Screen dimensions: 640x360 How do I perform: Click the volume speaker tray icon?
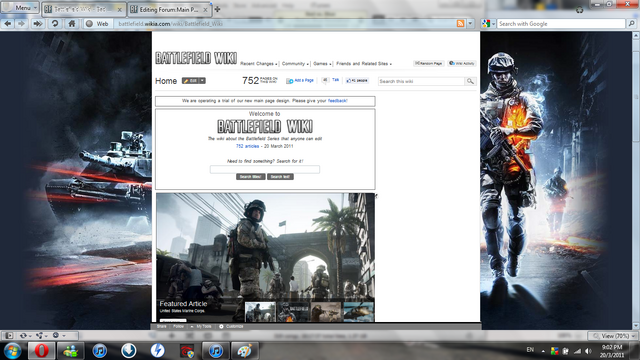(588, 351)
